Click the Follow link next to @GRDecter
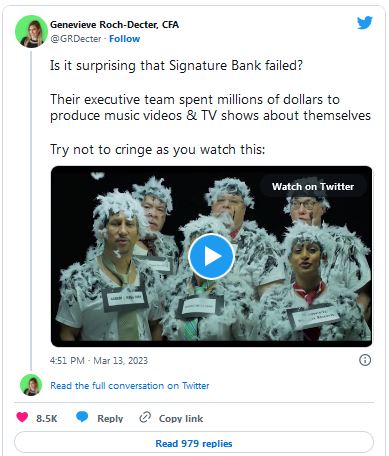The height and width of the screenshot is (456, 389). [x=125, y=39]
